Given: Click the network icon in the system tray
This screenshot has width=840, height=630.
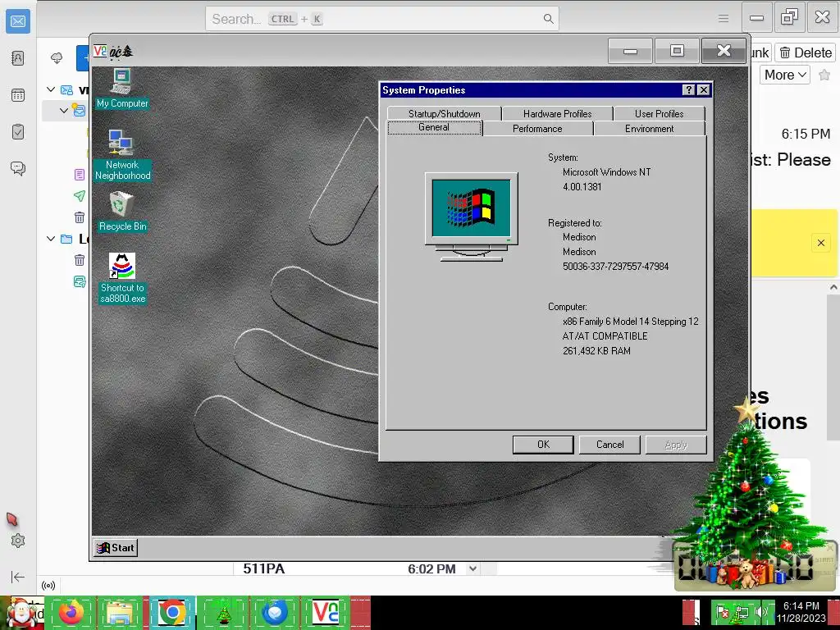Looking at the screenshot, I should 742,612.
